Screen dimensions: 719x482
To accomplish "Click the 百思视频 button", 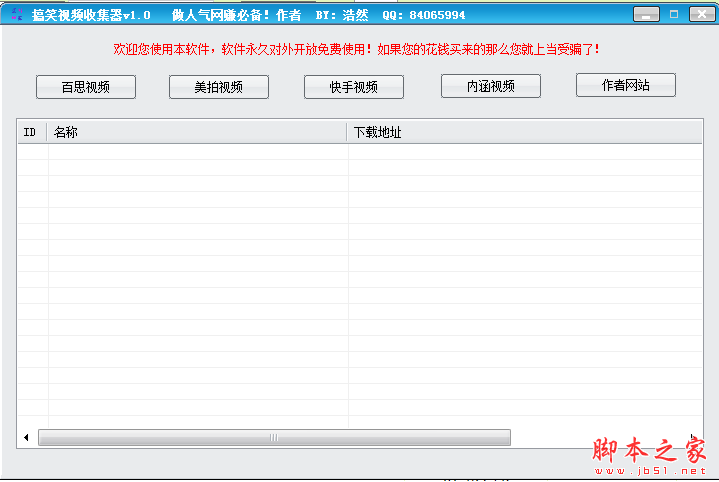I will coord(86,87).
